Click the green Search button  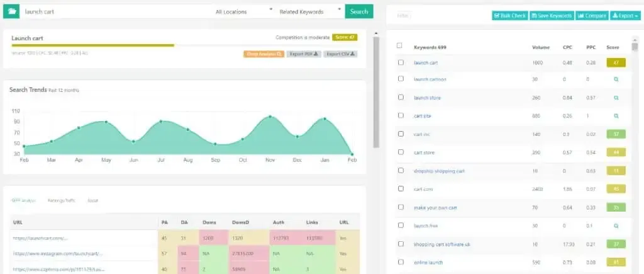point(359,11)
